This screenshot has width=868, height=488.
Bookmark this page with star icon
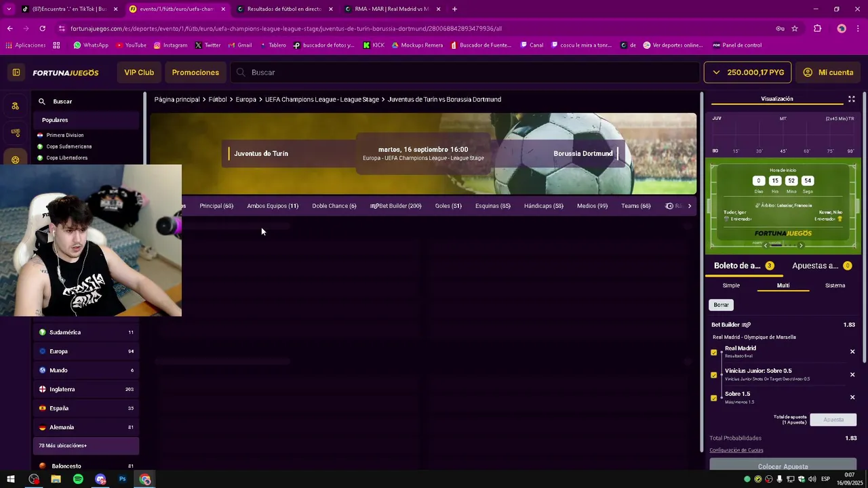[795, 28]
